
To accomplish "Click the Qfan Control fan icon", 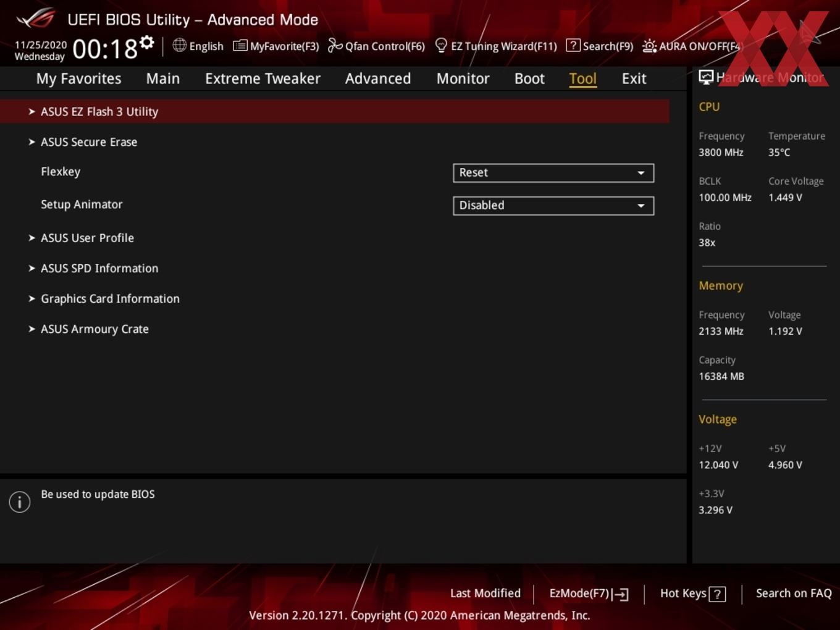I will (335, 45).
